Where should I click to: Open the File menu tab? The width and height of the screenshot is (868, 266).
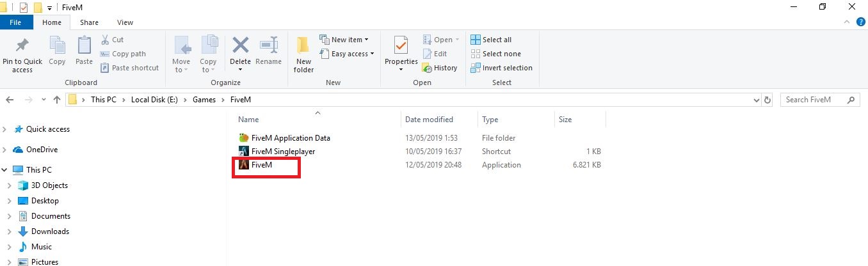tap(16, 22)
